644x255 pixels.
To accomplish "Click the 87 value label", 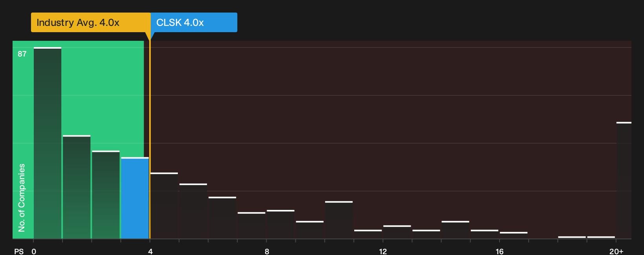I will tap(22, 54).
